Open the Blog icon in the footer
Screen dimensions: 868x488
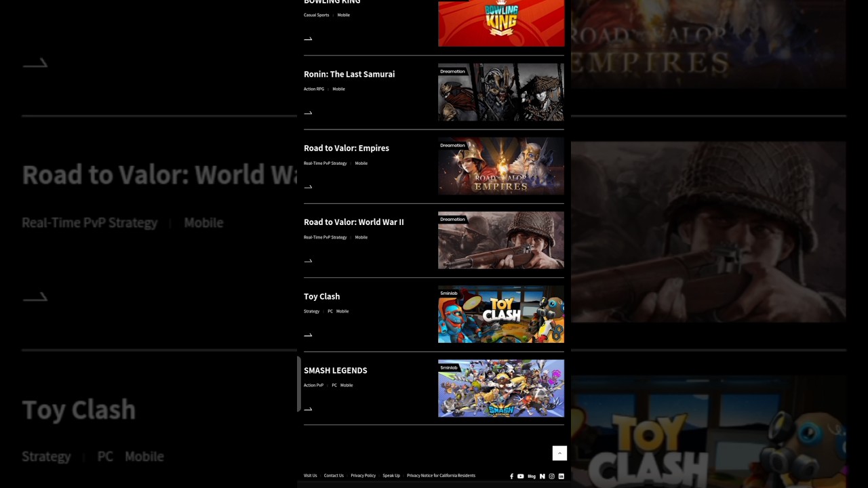coord(532,476)
